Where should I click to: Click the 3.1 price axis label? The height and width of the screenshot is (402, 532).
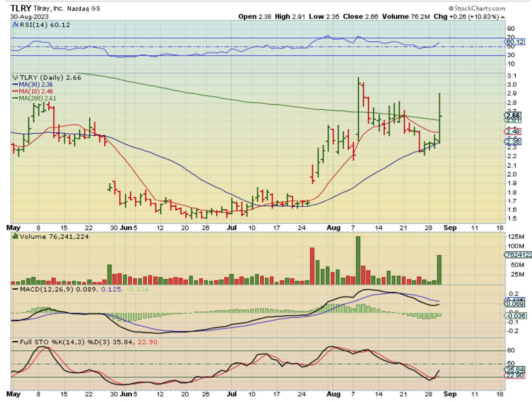511,76
